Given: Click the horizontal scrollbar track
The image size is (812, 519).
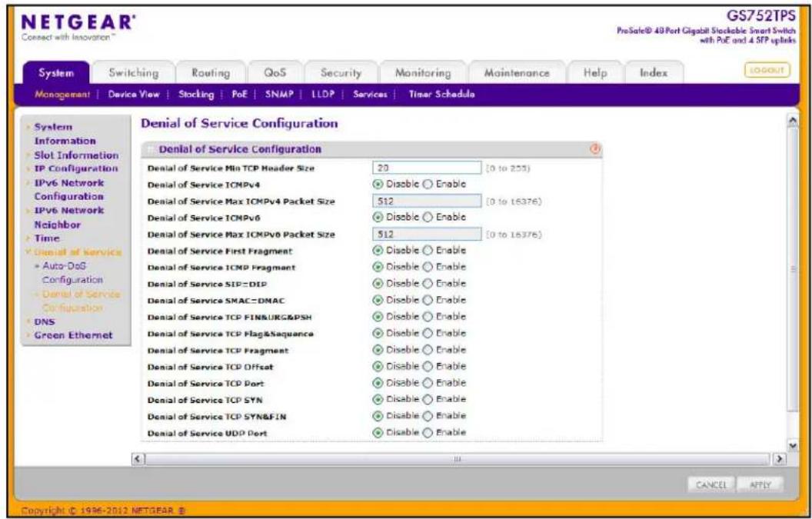Looking at the screenshot, I should (x=458, y=459).
